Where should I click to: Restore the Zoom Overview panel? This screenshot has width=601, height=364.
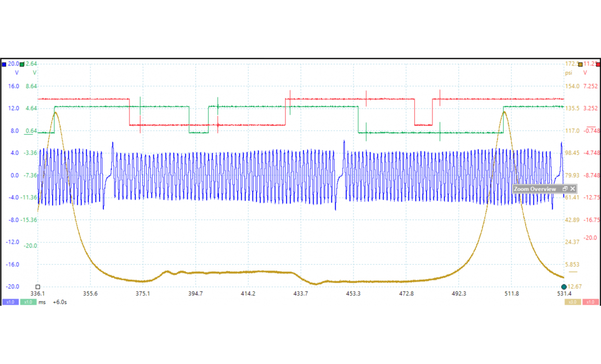pyautogui.click(x=565, y=189)
